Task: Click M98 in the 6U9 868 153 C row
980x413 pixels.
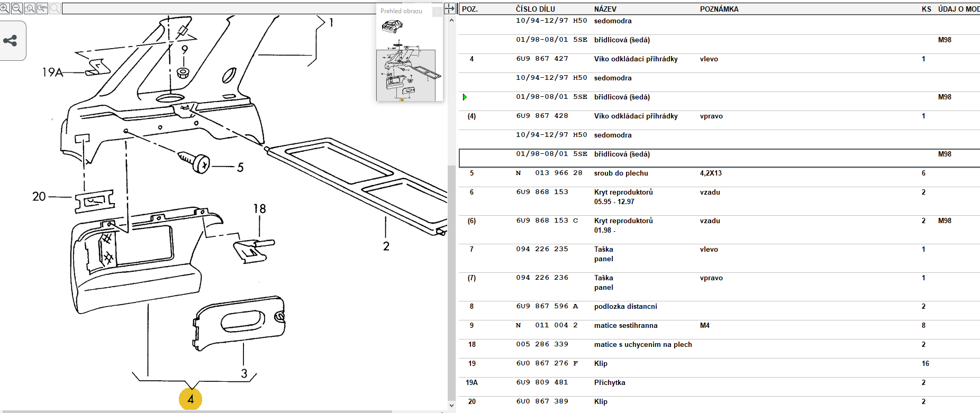Action: coord(945,221)
